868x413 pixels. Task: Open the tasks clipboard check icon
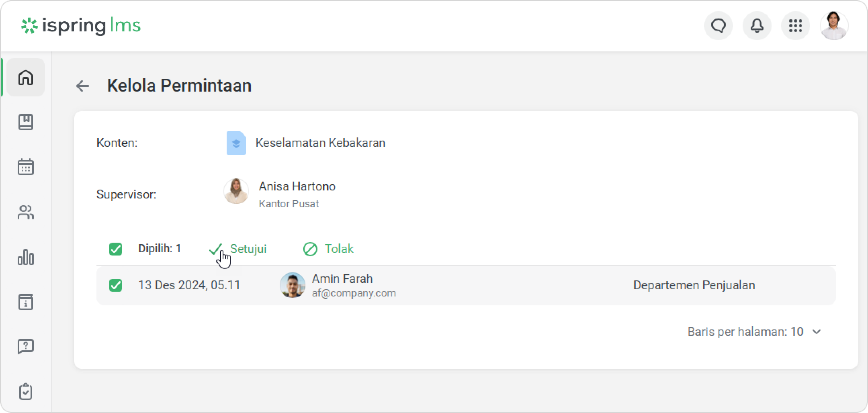pos(26,391)
